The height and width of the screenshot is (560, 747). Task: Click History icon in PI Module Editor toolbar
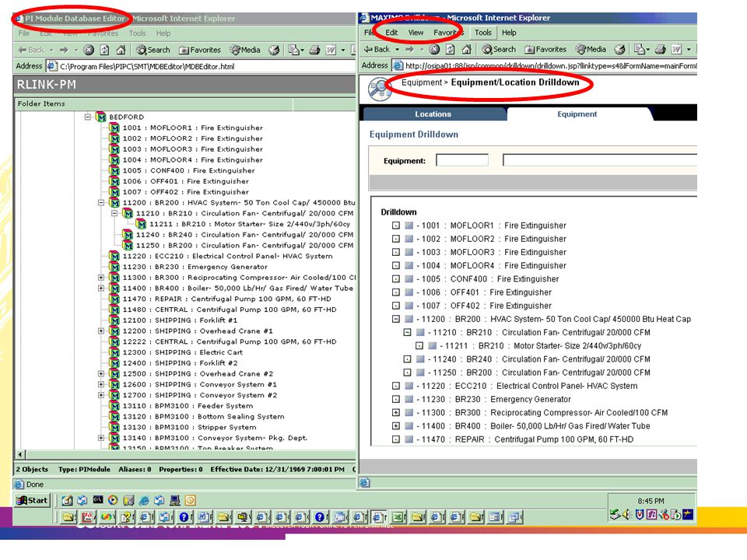273,50
